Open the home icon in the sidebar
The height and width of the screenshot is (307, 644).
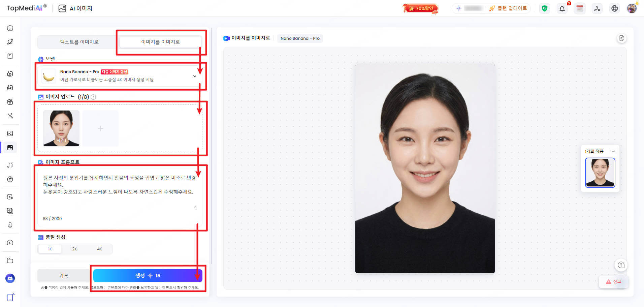(10, 28)
